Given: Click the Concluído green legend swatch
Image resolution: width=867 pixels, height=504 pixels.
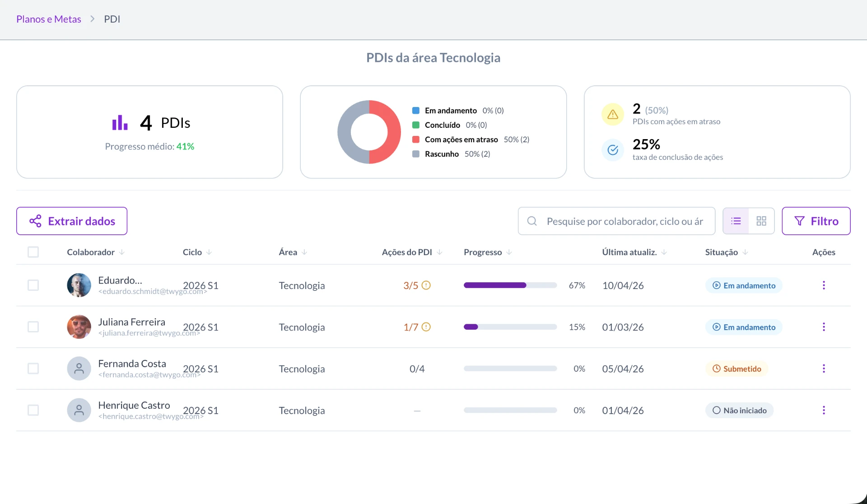Looking at the screenshot, I should coord(416,125).
